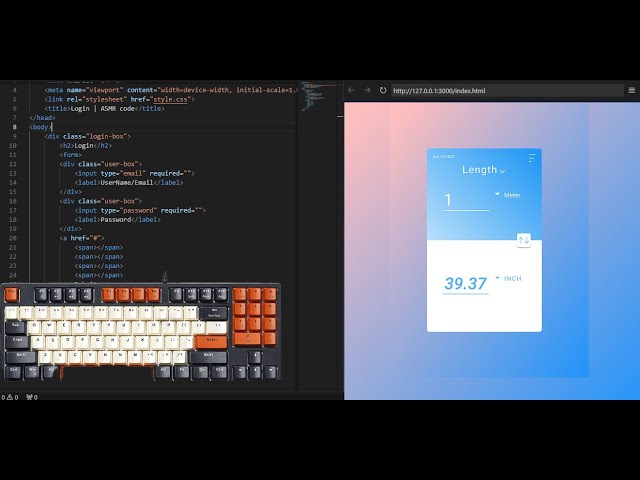Click the </head> closing tag on line 7
This screenshot has width=640, height=480.
click(42, 118)
